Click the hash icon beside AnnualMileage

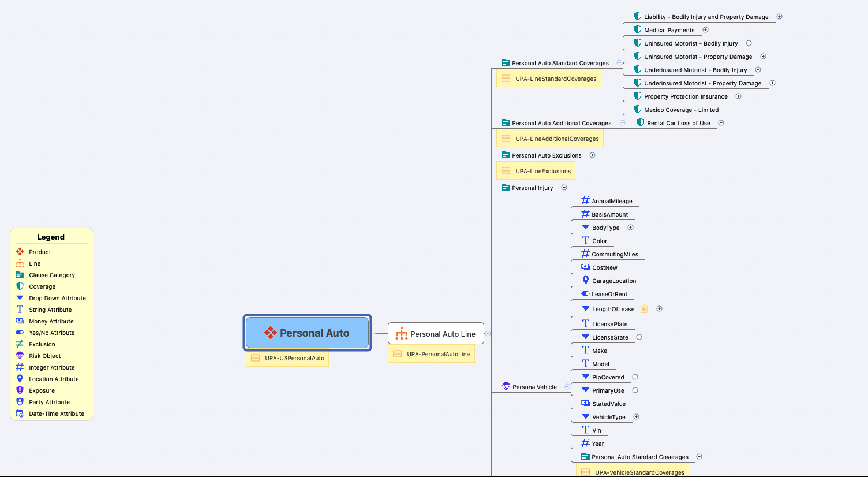(585, 200)
